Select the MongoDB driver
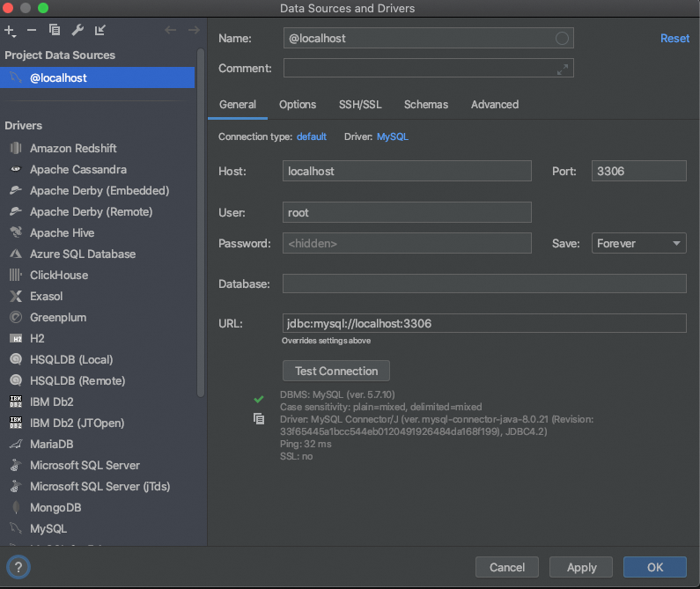This screenshot has width=700, height=589. coord(98,508)
